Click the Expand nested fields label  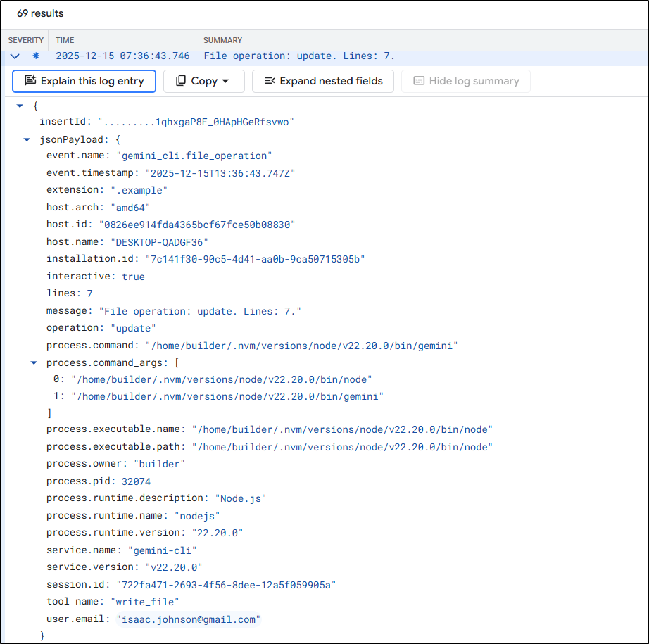pyautogui.click(x=331, y=81)
